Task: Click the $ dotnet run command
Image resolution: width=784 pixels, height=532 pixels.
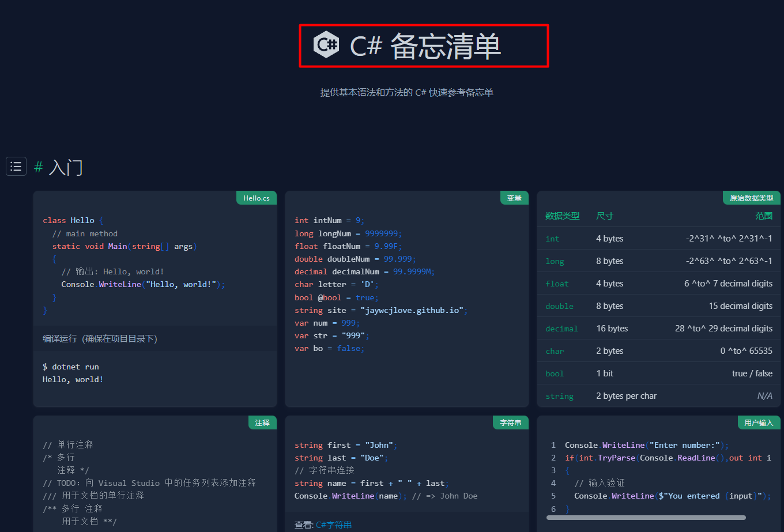Action: (x=71, y=367)
